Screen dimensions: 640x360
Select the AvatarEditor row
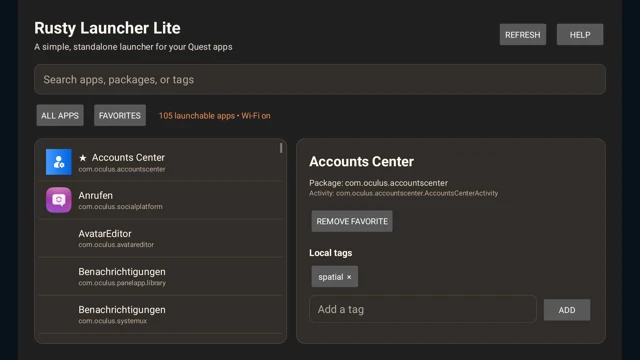[x=160, y=238]
